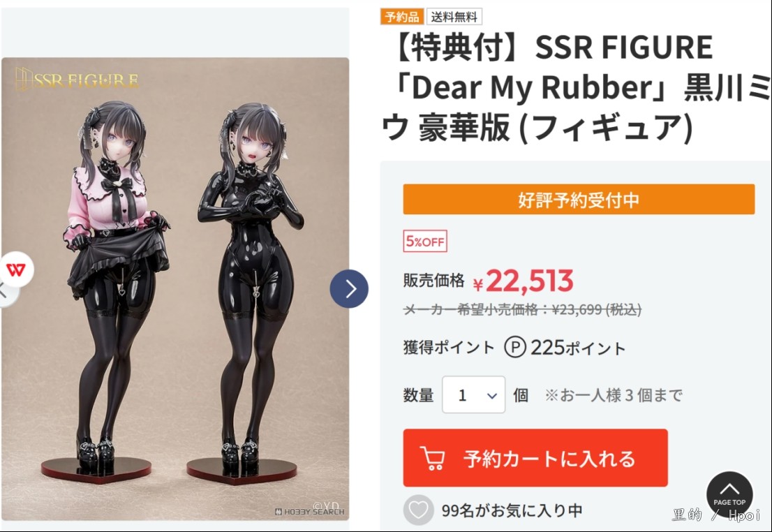
Task: Click the next image arrow button
Action: coord(349,288)
